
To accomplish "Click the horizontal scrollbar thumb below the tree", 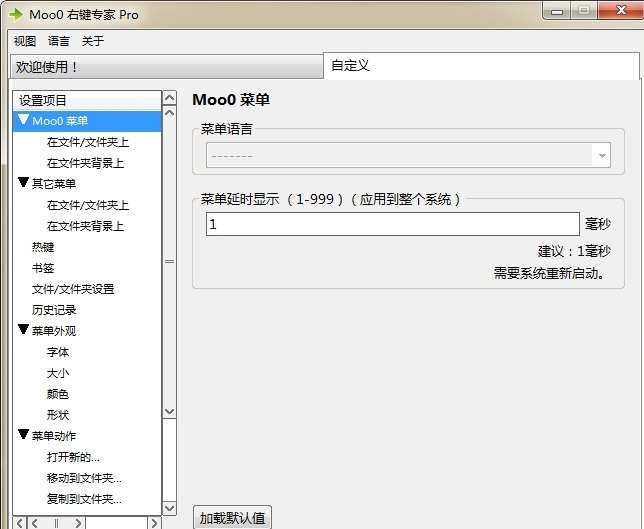I will pos(56,523).
